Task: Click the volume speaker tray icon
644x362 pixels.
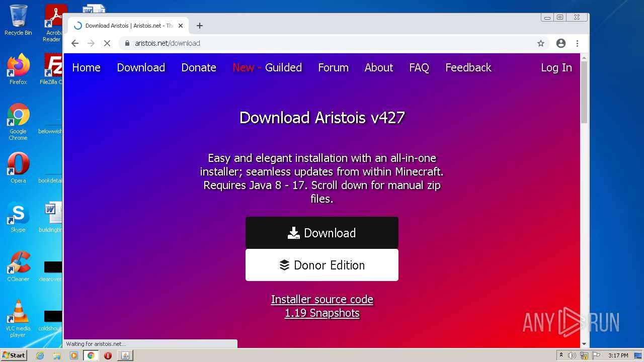Action: [x=572, y=355]
